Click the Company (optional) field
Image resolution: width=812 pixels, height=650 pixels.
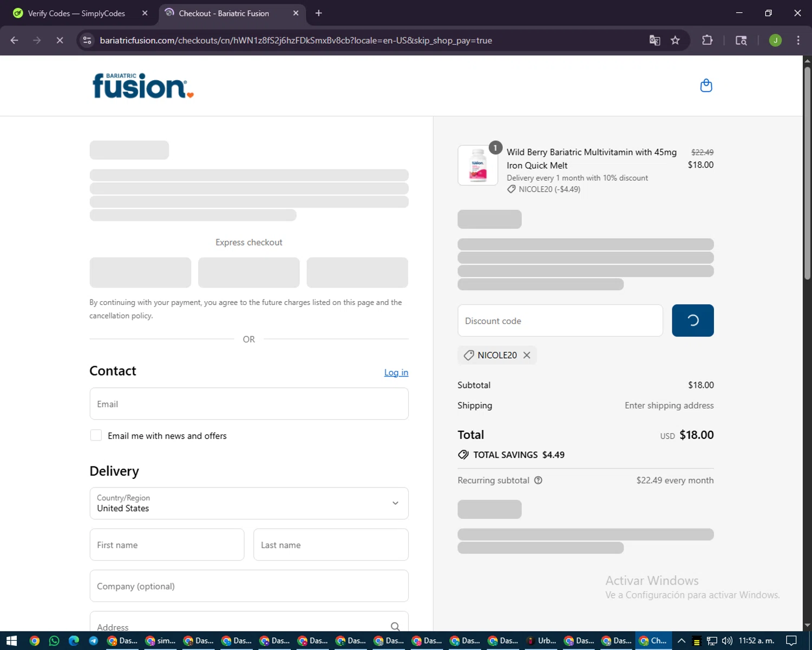249,586
